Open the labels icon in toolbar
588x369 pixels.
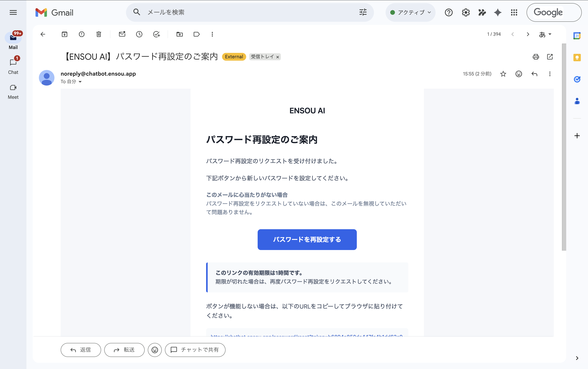coord(197,34)
